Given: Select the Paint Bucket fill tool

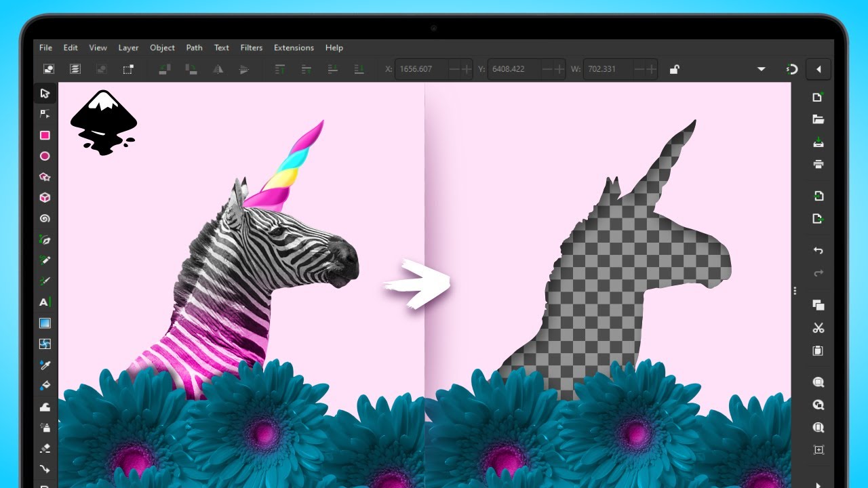Looking at the screenshot, I should click(45, 386).
